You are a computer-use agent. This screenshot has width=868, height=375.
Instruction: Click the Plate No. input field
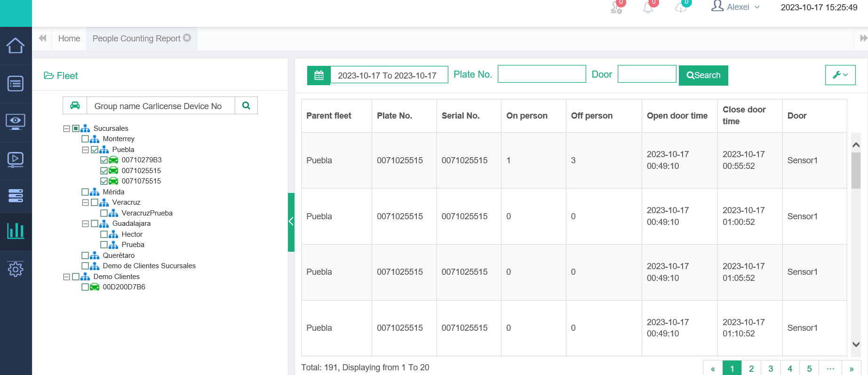pos(542,74)
